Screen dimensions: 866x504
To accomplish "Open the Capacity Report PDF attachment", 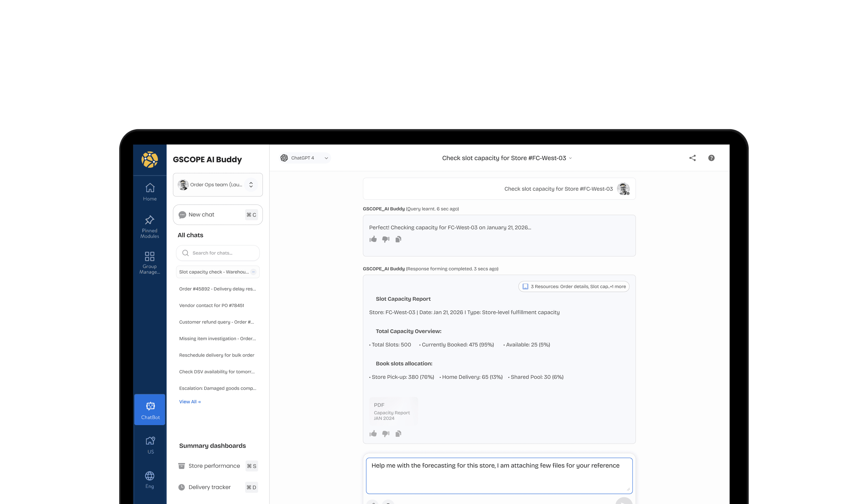I will point(393,411).
